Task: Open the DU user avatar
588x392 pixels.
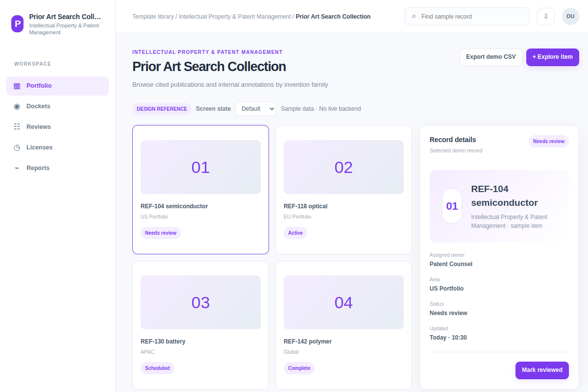Action: coord(570,16)
